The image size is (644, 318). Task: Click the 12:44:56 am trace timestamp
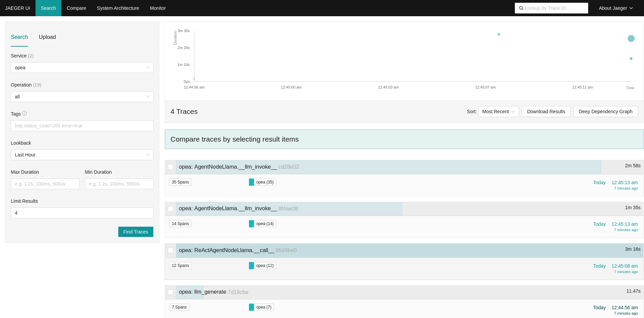tap(624, 308)
